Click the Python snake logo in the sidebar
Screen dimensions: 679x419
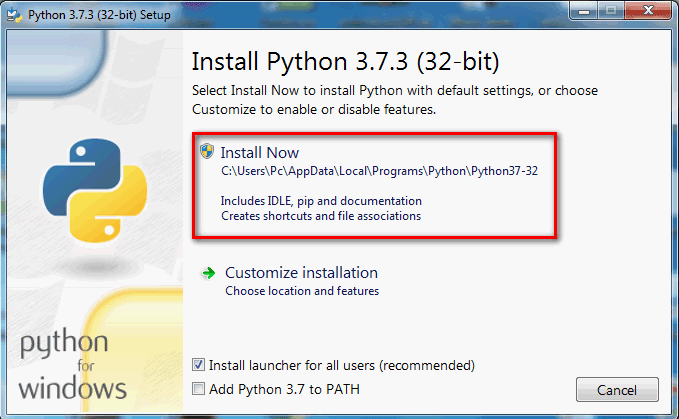coord(95,190)
